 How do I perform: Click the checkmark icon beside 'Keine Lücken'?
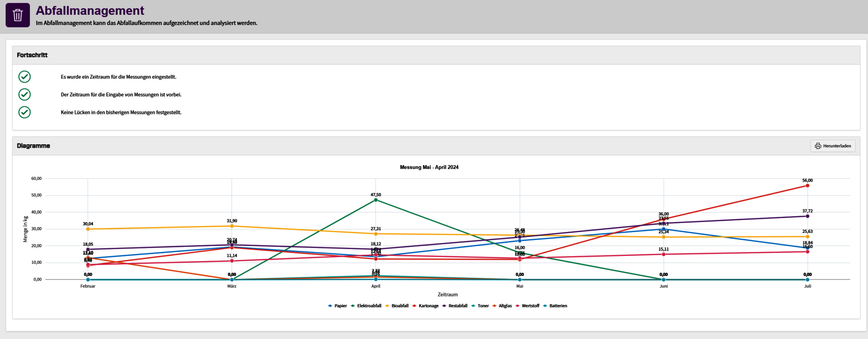coord(25,112)
